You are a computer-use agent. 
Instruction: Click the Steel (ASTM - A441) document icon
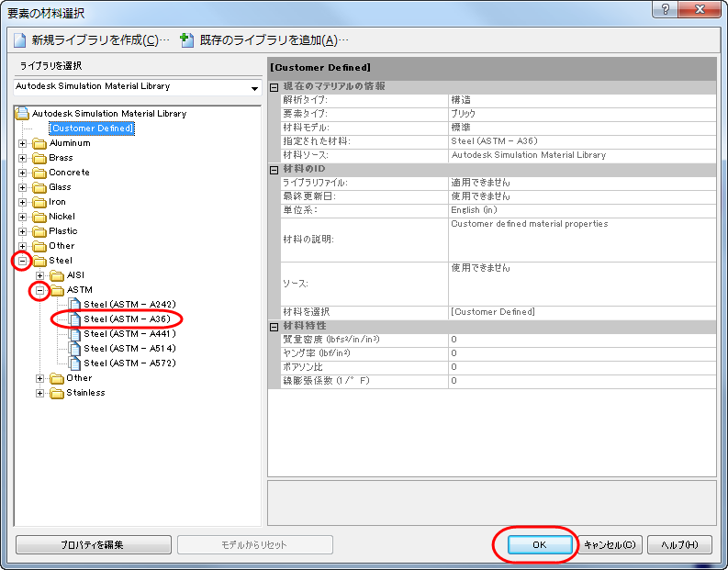point(74,334)
